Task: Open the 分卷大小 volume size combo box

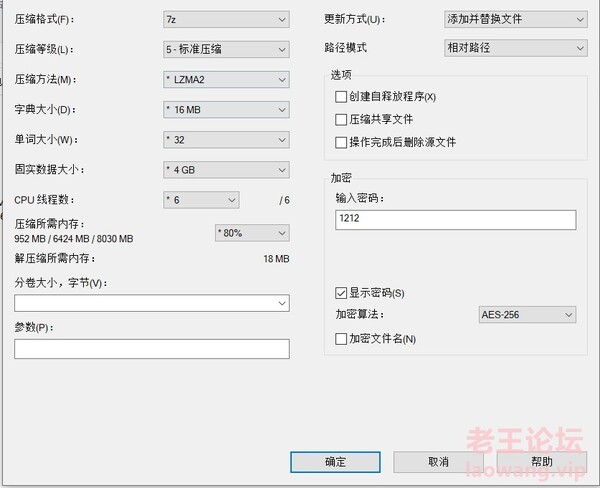Action: (x=152, y=303)
